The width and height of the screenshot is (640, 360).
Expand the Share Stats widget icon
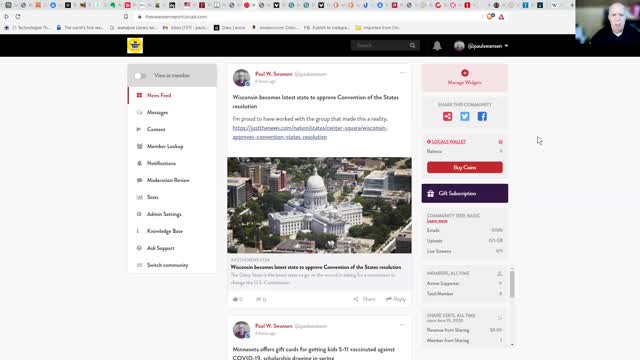tap(500, 317)
